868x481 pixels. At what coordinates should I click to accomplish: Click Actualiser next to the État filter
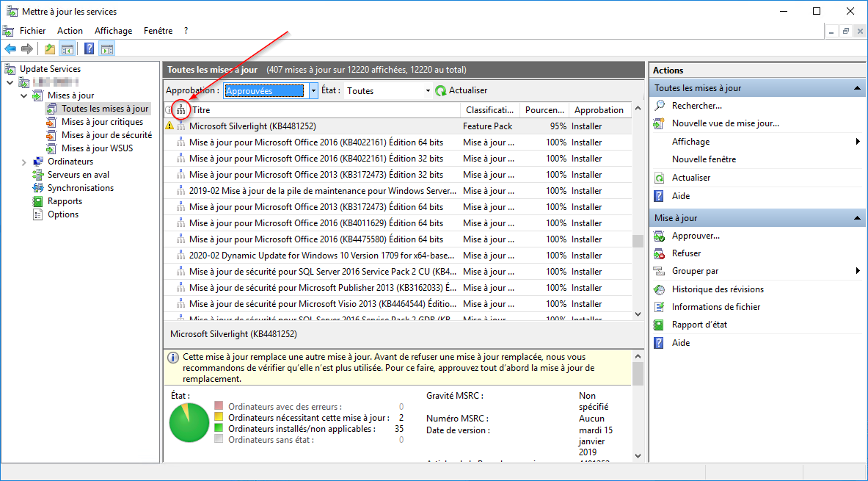tap(461, 91)
